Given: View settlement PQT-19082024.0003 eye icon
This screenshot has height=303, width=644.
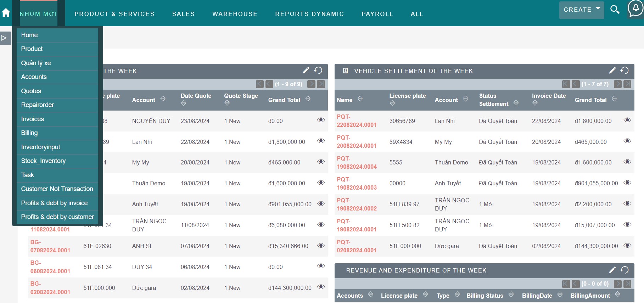Looking at the screenshot, I should [x=627, y=183].
